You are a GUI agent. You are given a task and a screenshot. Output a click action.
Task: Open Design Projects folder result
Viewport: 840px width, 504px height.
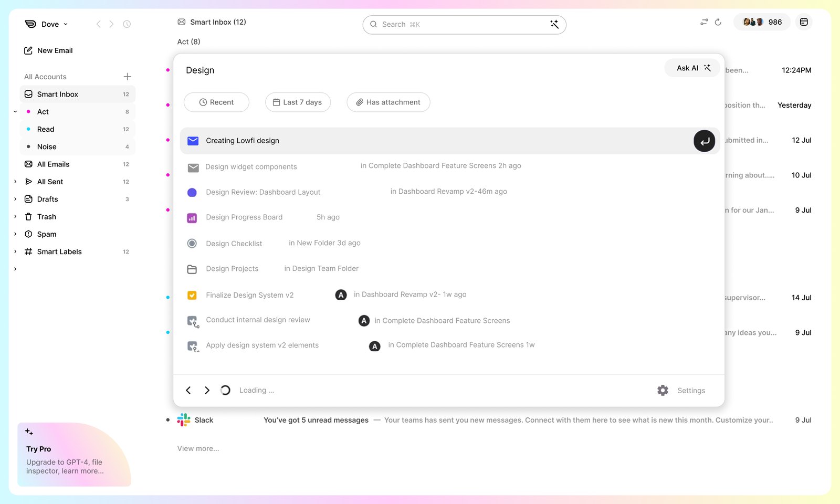pos(232,269)
